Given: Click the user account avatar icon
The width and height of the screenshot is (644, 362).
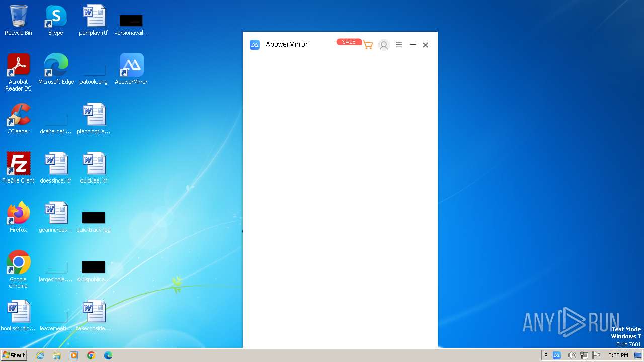Looking at the screenshot, I should 384,45.
